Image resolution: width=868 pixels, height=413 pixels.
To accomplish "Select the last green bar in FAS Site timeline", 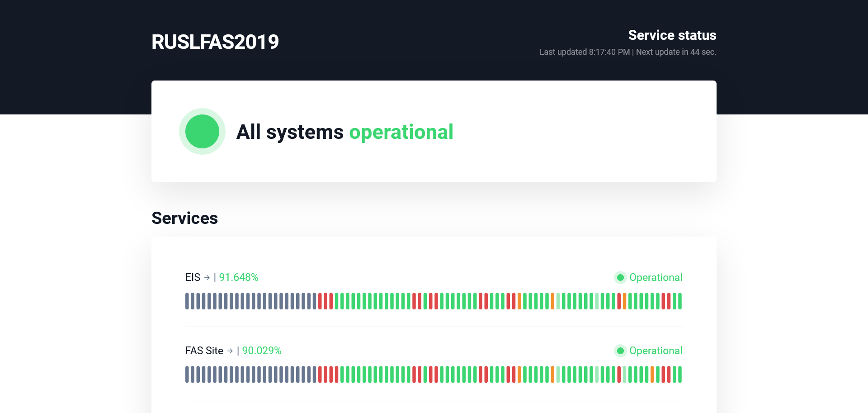I will point(680,375).
